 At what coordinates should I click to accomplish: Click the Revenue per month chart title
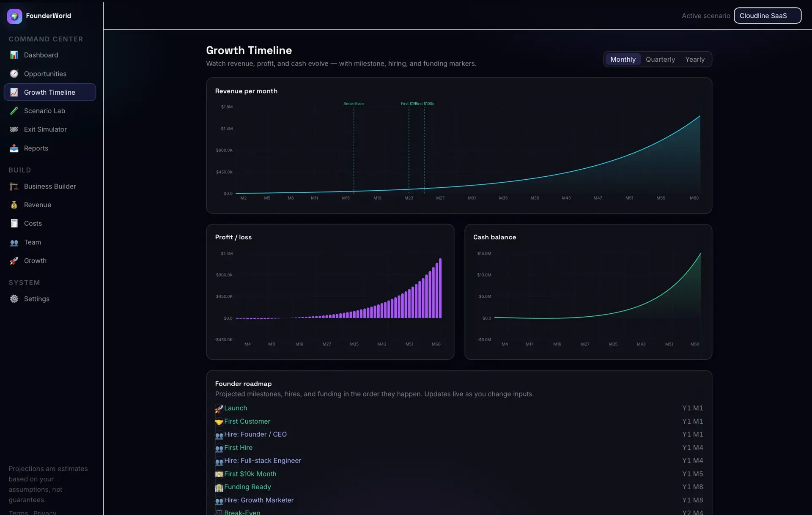(x=246, y=91)
